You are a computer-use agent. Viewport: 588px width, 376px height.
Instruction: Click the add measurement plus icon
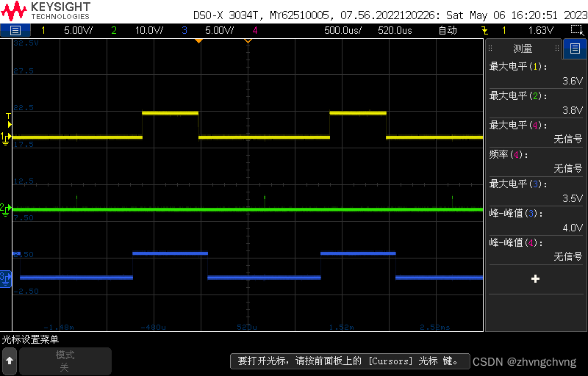(x=536, y=278)
